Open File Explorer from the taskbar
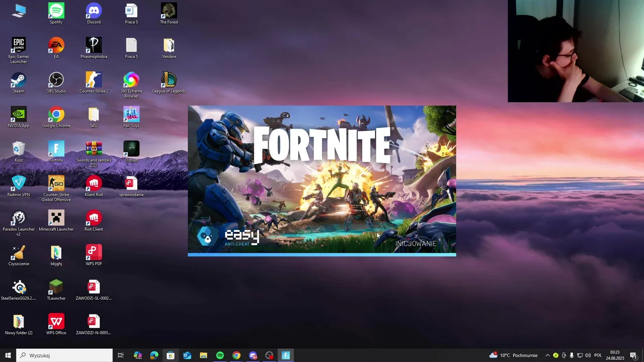 click(203, 355)
